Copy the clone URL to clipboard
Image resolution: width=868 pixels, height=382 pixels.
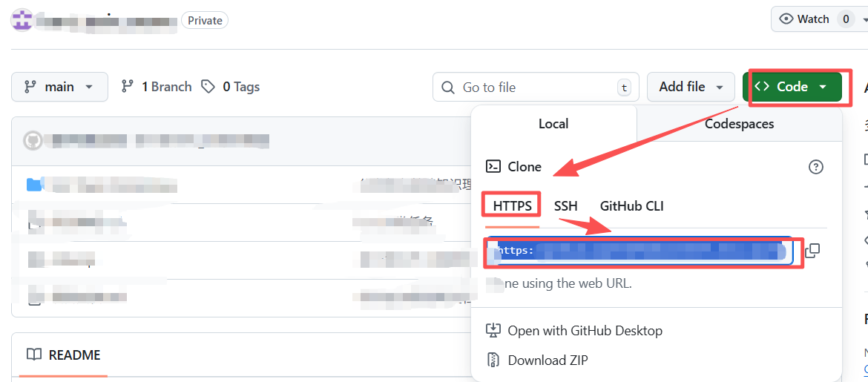(x=812, y=251)
